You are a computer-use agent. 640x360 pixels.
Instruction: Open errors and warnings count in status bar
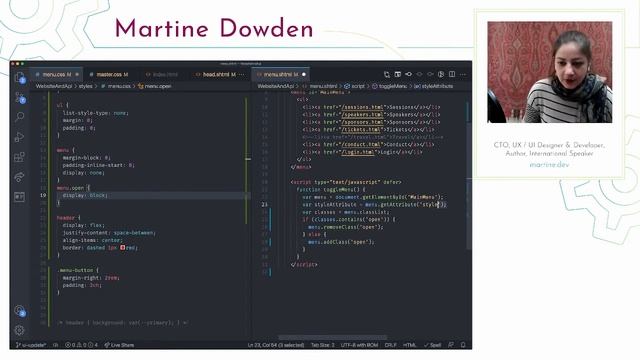click(x=81, y=345)
